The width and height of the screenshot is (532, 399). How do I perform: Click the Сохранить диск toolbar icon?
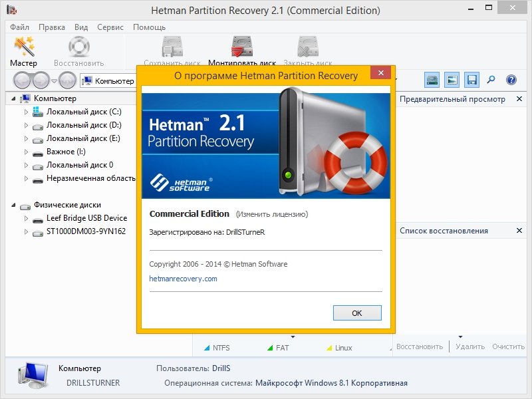172,47
